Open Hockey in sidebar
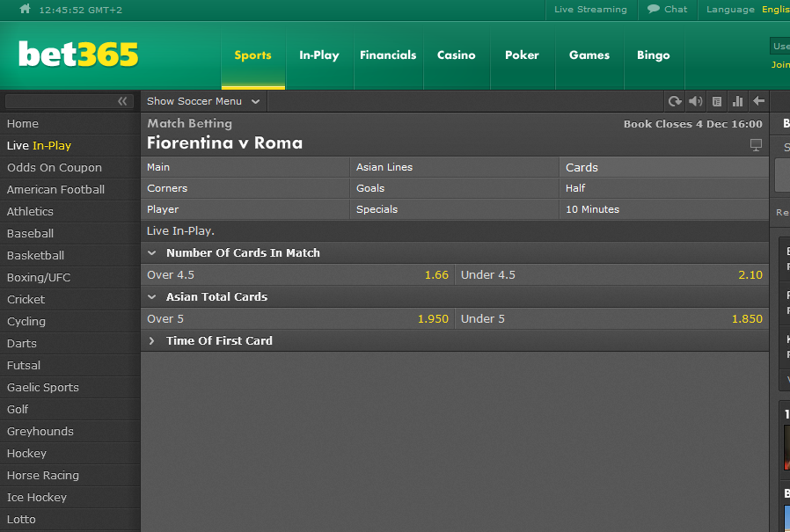790x532 pixels. 70,454
